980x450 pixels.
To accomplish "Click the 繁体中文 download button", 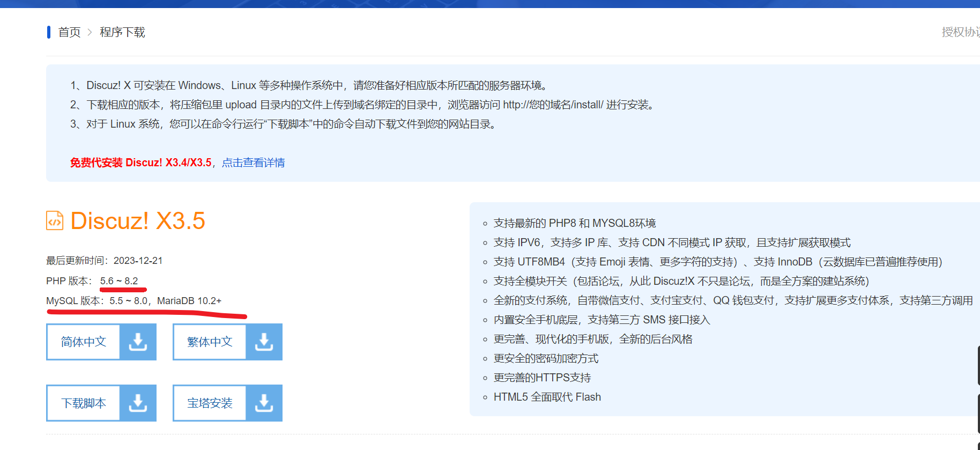I will [210, 342].
